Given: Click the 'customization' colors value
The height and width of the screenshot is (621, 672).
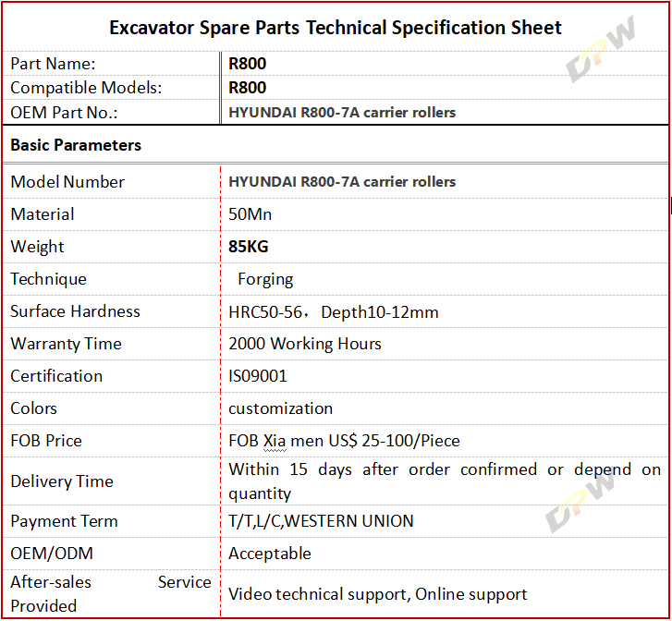Looking at the screenshot, I should coord(280,408).
